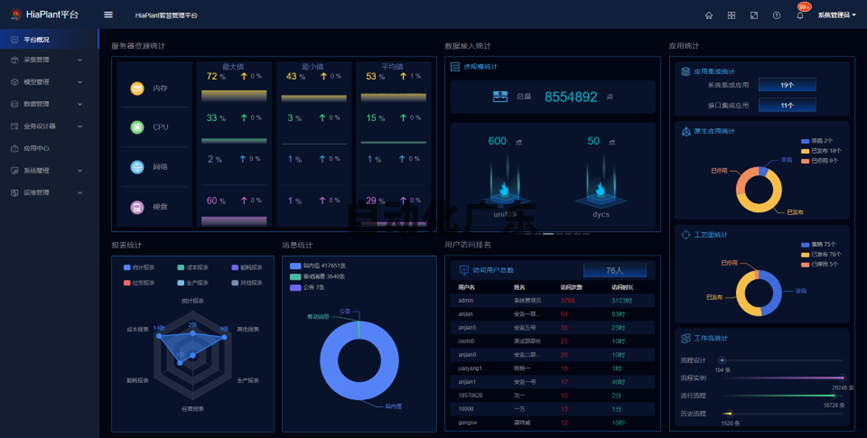Open 采集管理 sidebar menu

point(49,60)
